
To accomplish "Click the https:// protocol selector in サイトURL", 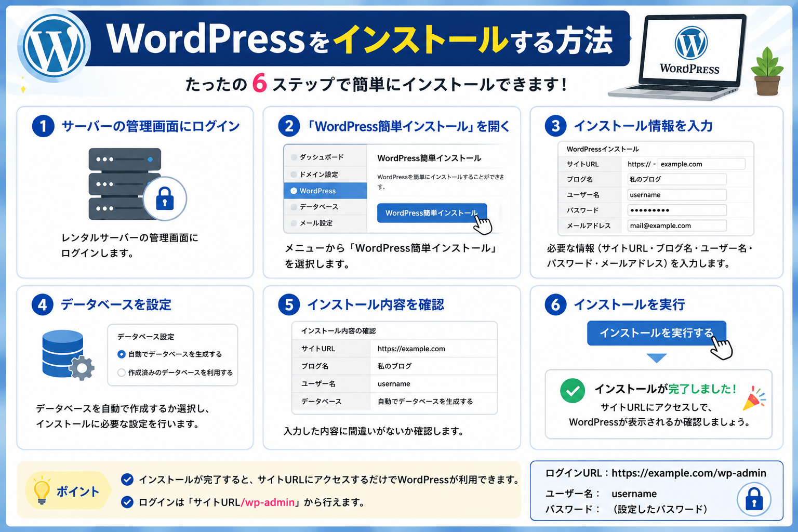I will pos(641,164).
